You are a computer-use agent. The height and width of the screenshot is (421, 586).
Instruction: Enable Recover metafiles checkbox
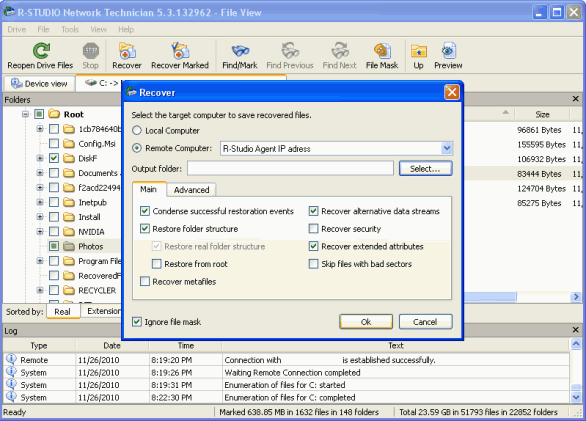145,281
